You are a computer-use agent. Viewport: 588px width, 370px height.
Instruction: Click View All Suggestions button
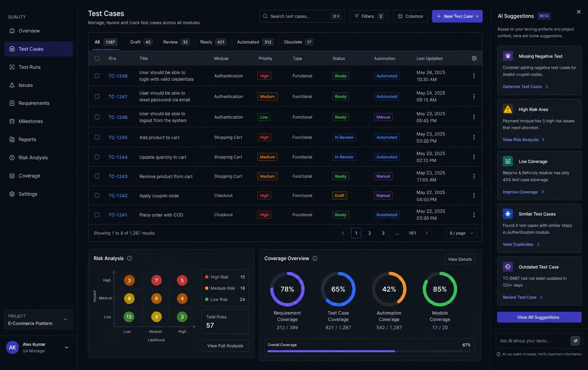(539, 317)
